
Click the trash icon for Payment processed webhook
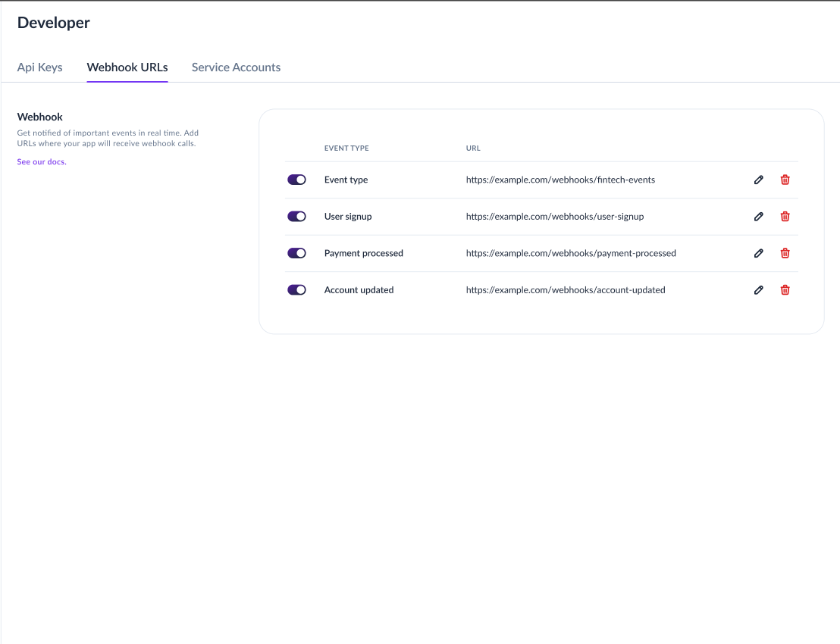(785, 253)
